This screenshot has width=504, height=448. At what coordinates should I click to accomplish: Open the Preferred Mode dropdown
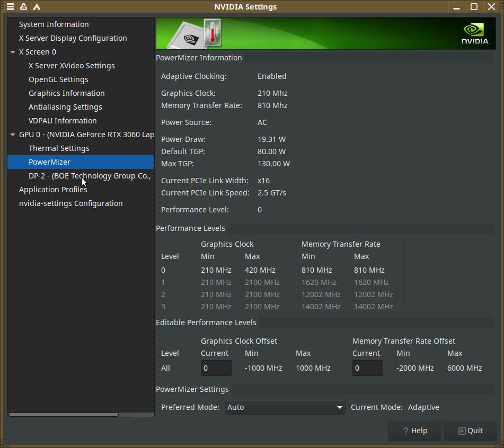coord(285,407)
